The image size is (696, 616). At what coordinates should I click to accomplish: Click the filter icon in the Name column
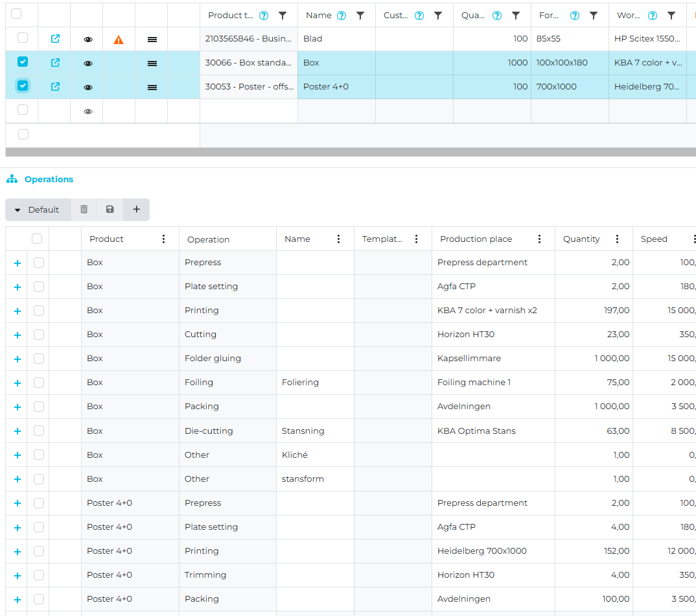point(360,16)
